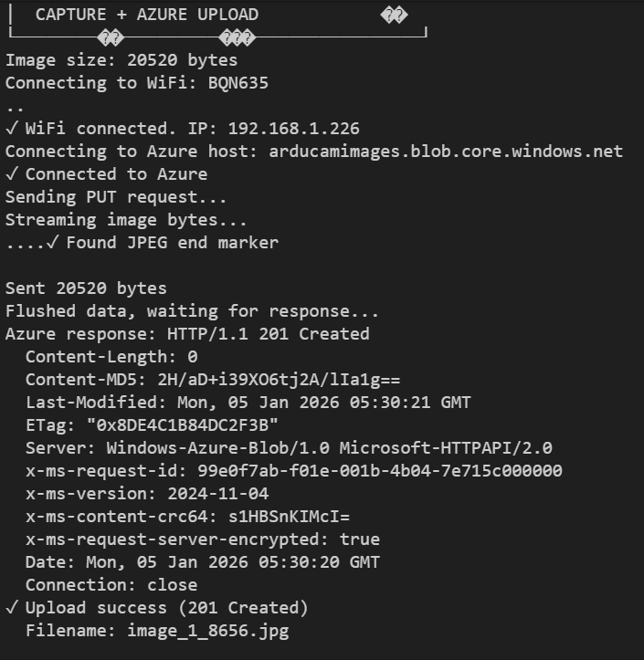
Task: Click the "Streaming image bytes..." line
Action: [126, 220]
